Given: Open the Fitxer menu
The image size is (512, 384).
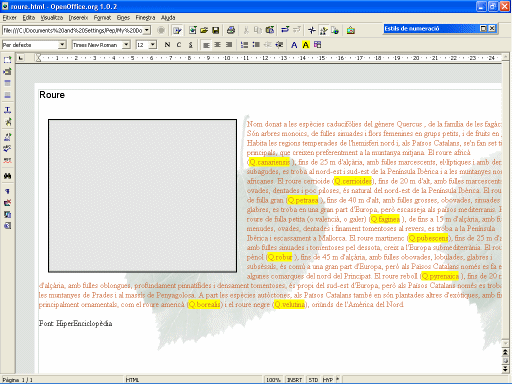Looking at the screenshot, I should tap(10, 18).
